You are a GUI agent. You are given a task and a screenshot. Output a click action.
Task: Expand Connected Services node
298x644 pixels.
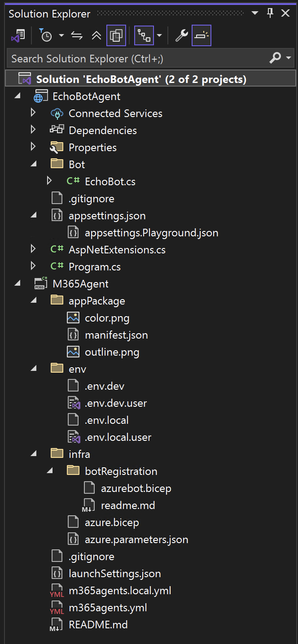[33, 113]
